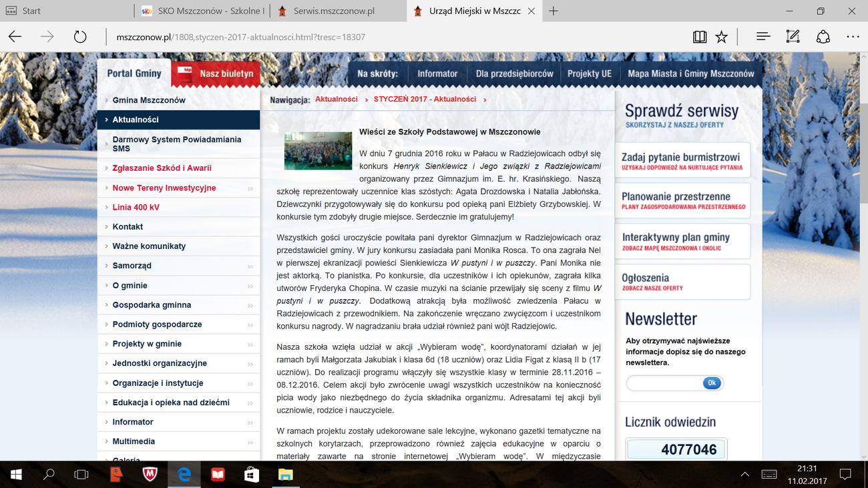Expand Gospodarka gminna submenu arrows
Viewport: 868px width, 488px height.
[x=250, y=305]
